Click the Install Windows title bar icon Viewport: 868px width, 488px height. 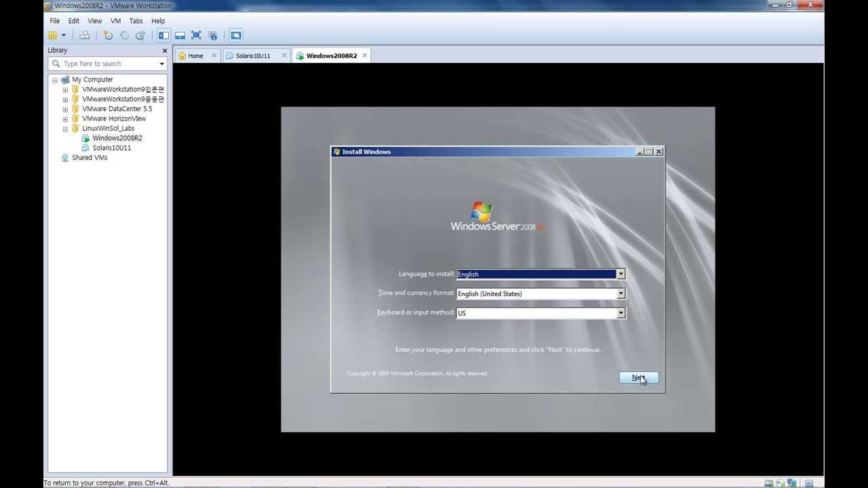tap(336, 152)
